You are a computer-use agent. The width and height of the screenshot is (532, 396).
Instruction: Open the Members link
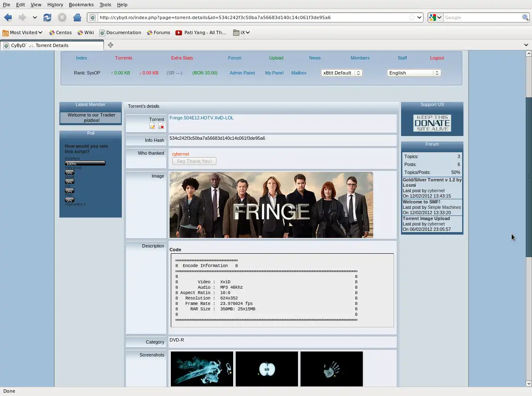[360, 58]
